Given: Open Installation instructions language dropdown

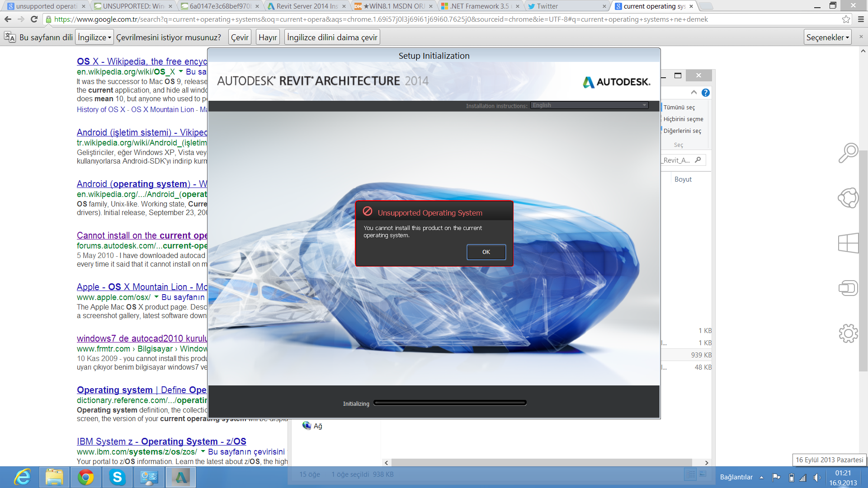Looking at the screenshot, I should coord(590,105).
